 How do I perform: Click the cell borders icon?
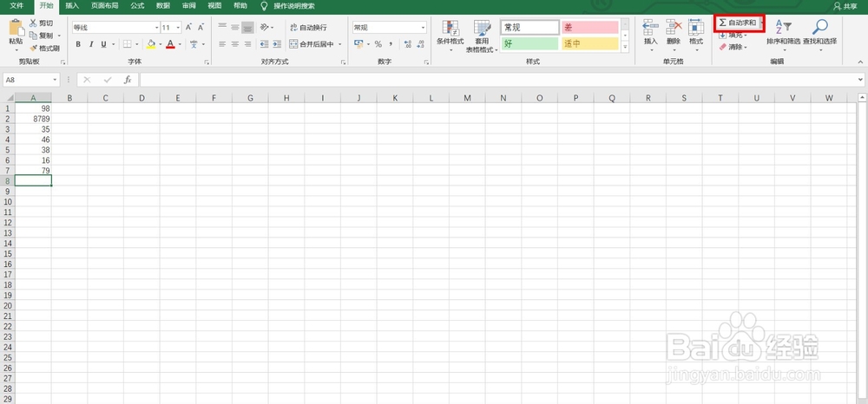127,44
